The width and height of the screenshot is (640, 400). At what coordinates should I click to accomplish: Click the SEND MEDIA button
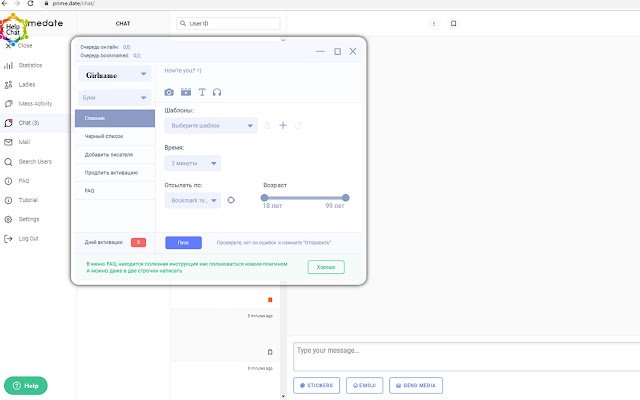point(416,385)
